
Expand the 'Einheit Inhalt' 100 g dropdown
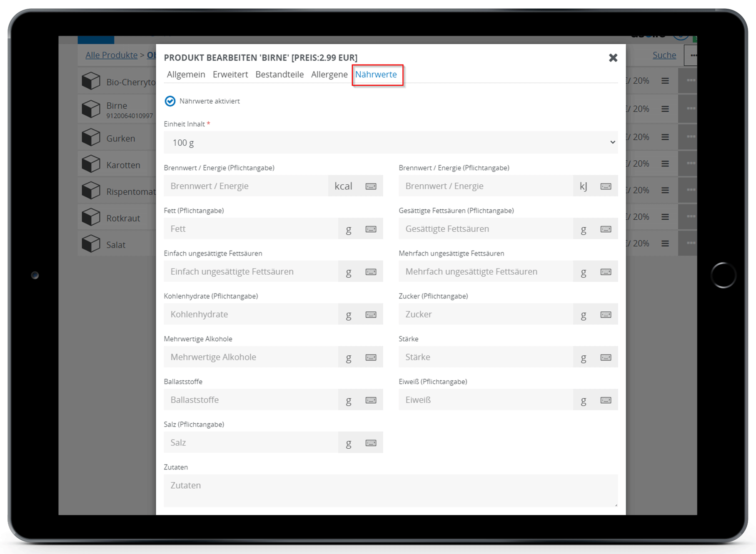390,143
